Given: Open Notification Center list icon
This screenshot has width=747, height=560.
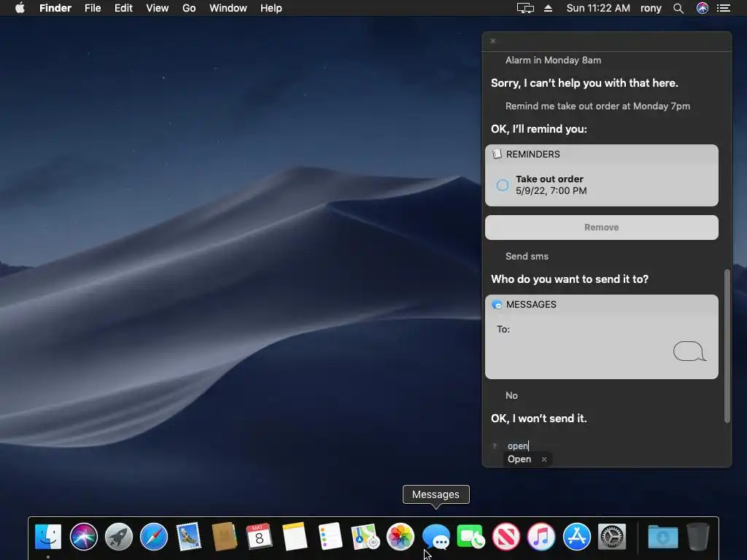Looking at the screenshot, I should click(724, 8).
